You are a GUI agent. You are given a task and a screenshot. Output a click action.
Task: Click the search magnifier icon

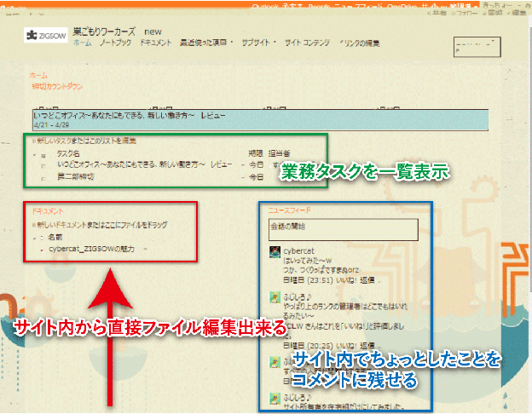[458, 51]
